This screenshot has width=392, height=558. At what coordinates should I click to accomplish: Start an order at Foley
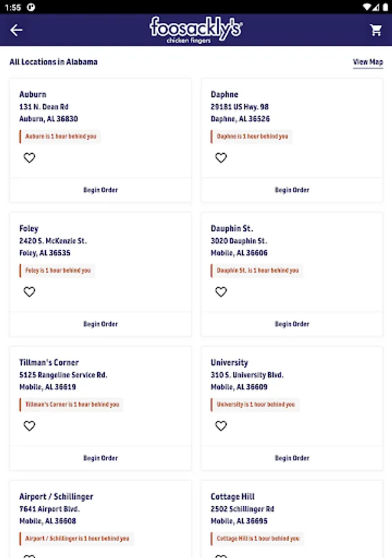[100, 324]
